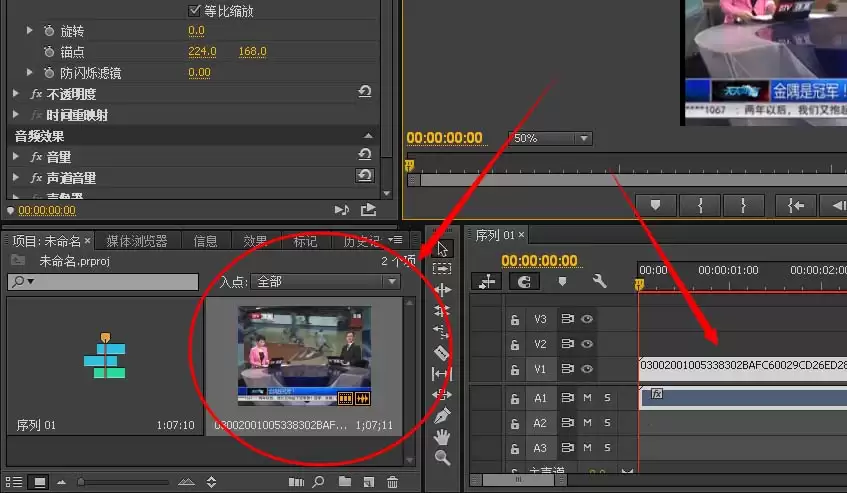
Task: Collapse the 音频效果 section
Action: click(368, 136)
